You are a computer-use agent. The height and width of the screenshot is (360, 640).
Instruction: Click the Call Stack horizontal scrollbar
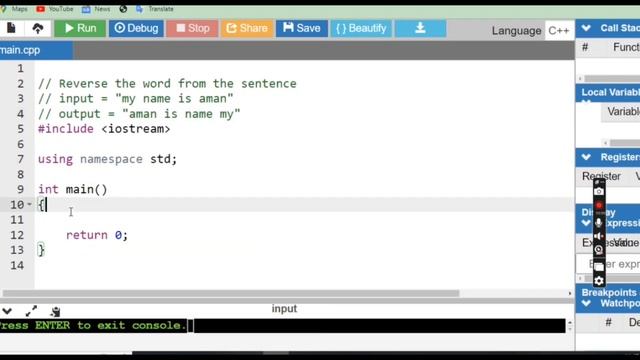[612, 79]
